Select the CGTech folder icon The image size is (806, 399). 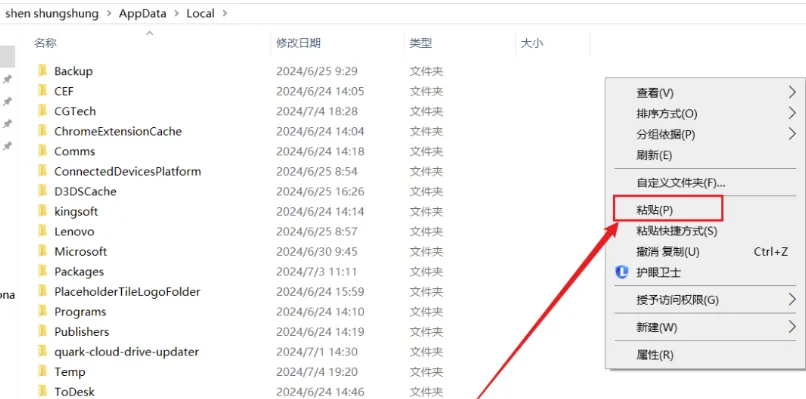click(43, 111)
